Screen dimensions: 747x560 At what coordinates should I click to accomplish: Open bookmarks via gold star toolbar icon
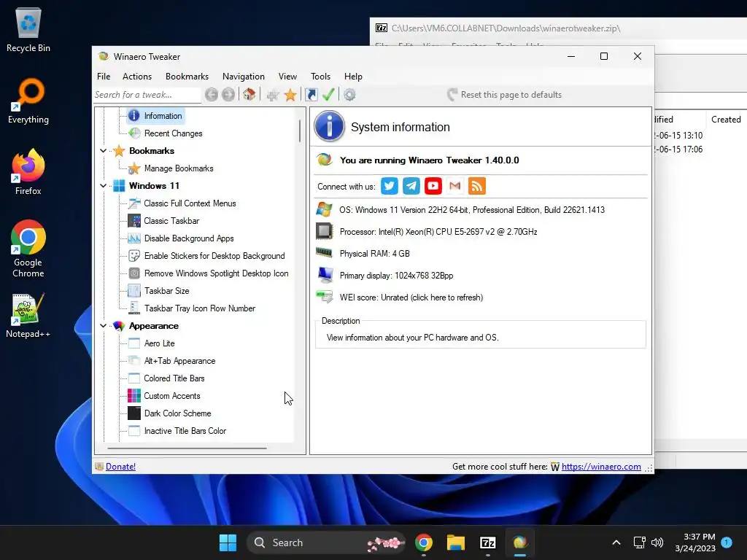click(290, 95)
